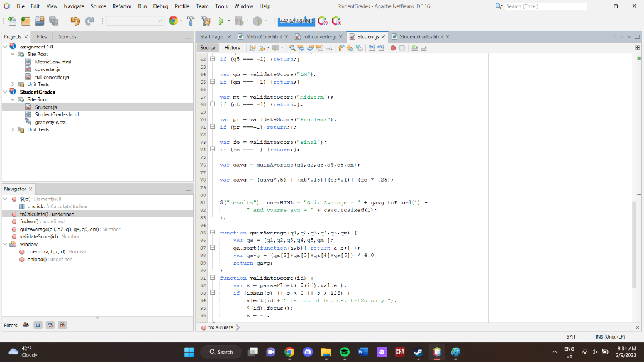The height and width of the screenshot is (362, 644).
Task: Toggle the last Navigator filter icon
Action: [61, 325]
